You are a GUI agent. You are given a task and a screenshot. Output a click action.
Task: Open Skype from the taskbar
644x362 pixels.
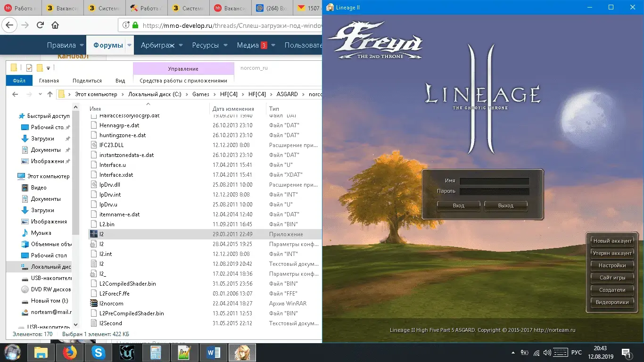[x=99, y=353]
